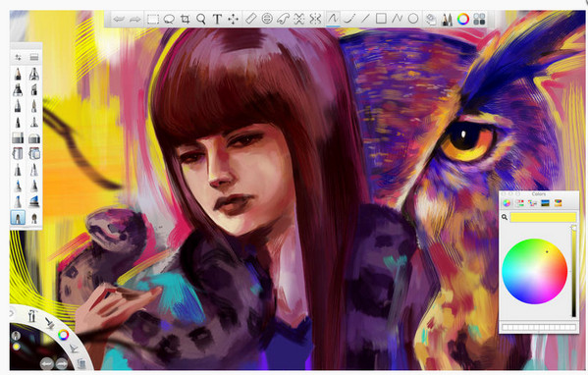Select the Airbrush in brush palette
Screen dimensions: 588x375
[x=34, y=74]
